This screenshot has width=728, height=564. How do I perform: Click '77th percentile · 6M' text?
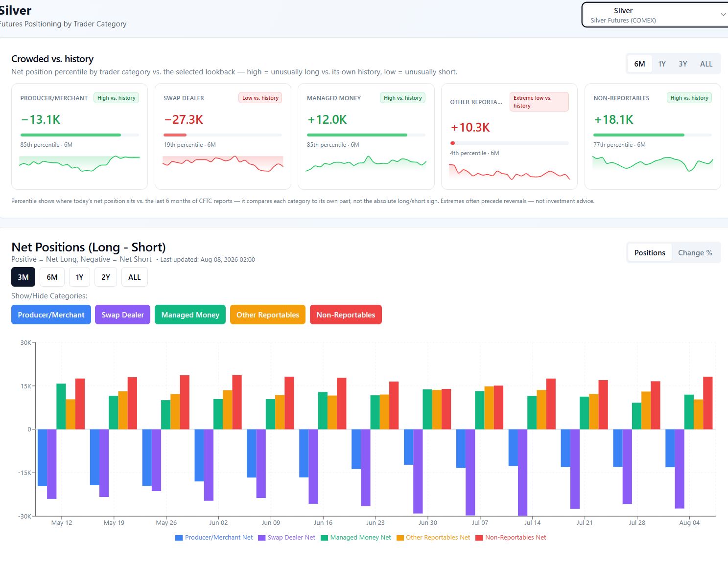(x=619, y=145)
